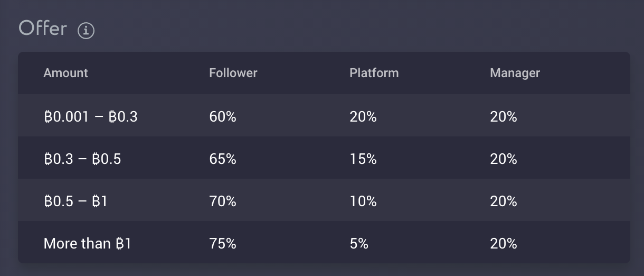
Task: Click manager 20% in ₿0.3 – ₿0.5 row
Action: (x=504, y=159)
